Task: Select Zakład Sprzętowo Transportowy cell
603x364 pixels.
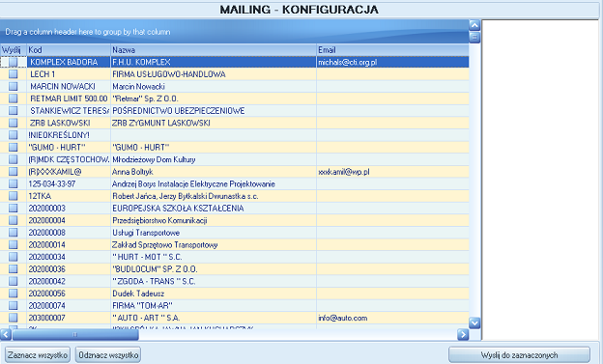Action: pyautogui.click(x=214, y=244)
